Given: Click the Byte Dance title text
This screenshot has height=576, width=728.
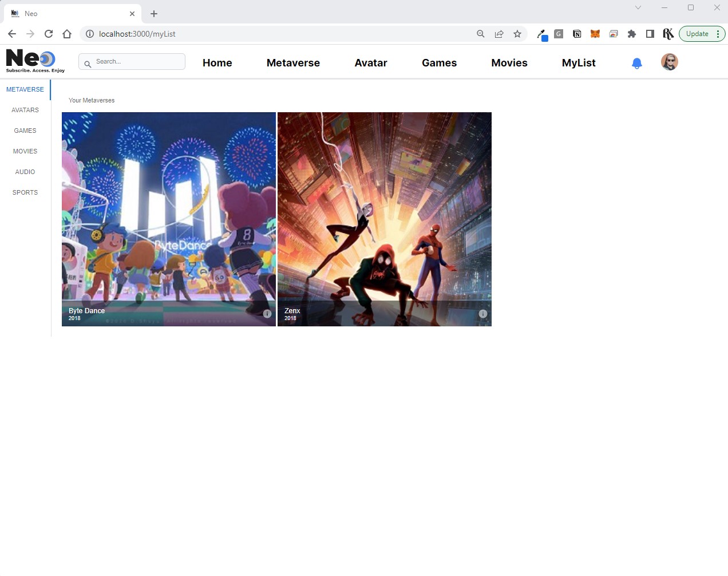Looking at the screenshot, I should [x=86, y=311].
